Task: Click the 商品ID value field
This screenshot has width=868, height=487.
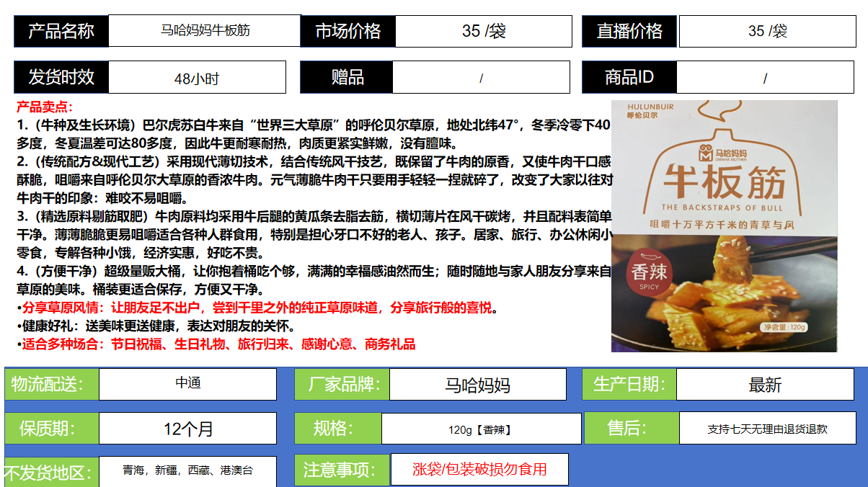Action: (x=765, y=78)
